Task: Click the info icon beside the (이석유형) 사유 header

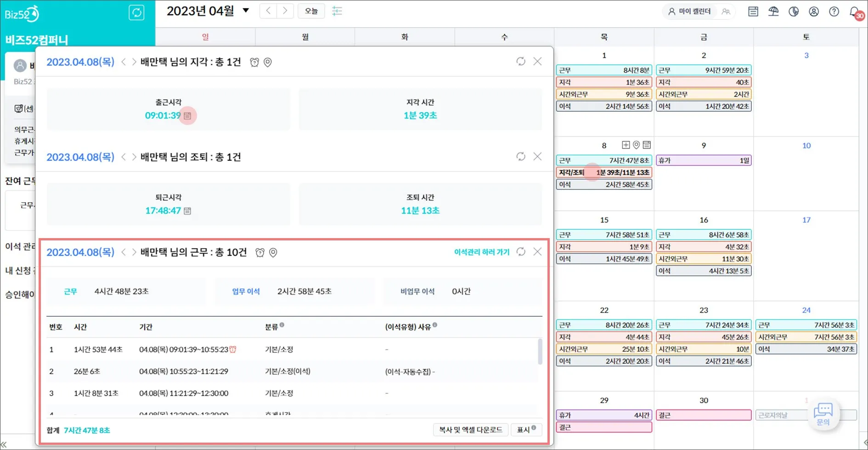Action: pyautogui.click(x=435, y=325)
